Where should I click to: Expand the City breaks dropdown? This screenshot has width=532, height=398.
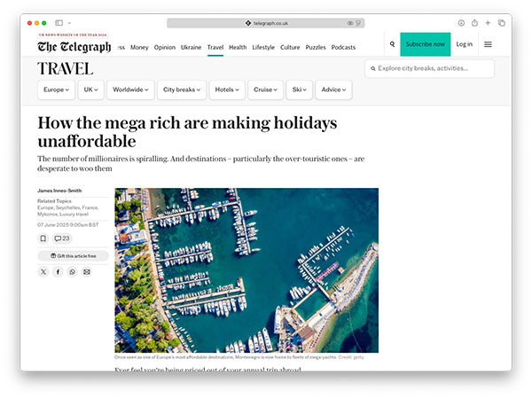(183, 90)
